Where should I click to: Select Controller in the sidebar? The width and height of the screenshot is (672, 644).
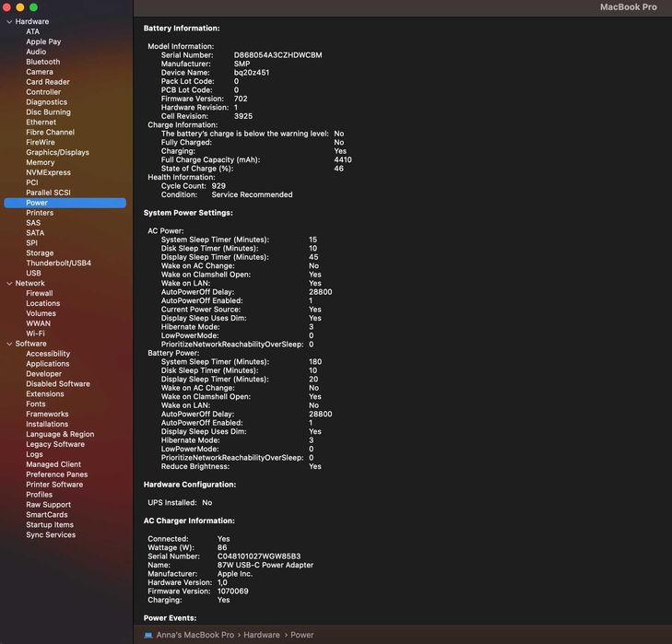pos(43,92)
